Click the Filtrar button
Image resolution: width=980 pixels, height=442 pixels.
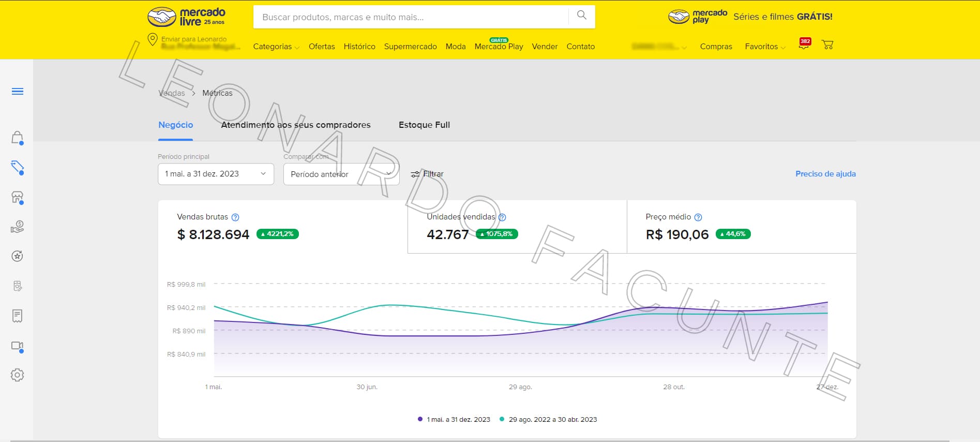427,174
